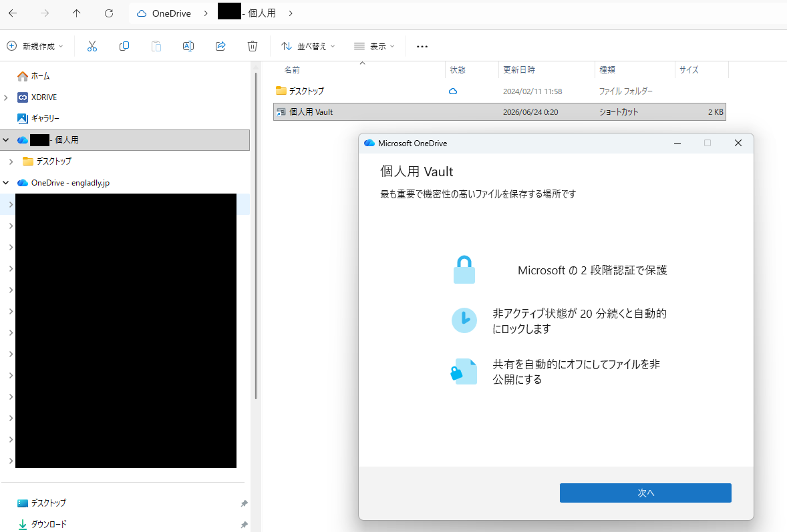The width and height of the screenshot is (787, 532).
Task: Select the 個人用 OneDrive navigation item
Action: (125, 140)
